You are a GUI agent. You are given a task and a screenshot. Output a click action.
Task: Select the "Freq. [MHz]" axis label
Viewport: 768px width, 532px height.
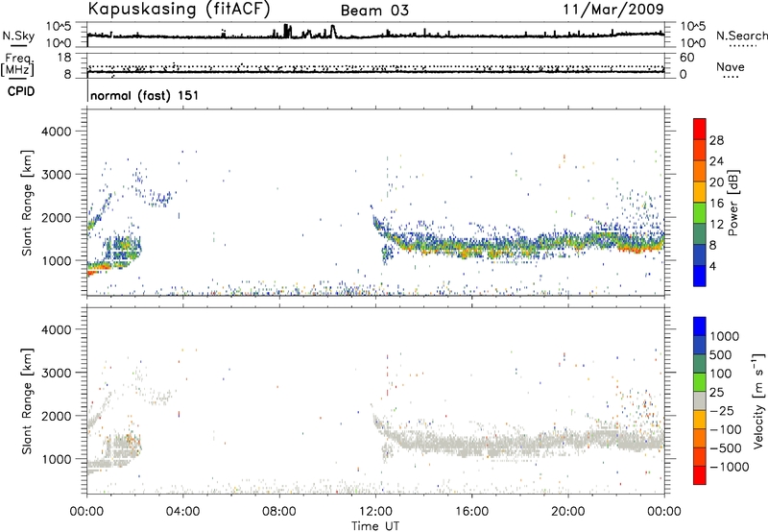click(x=17, y=65)
